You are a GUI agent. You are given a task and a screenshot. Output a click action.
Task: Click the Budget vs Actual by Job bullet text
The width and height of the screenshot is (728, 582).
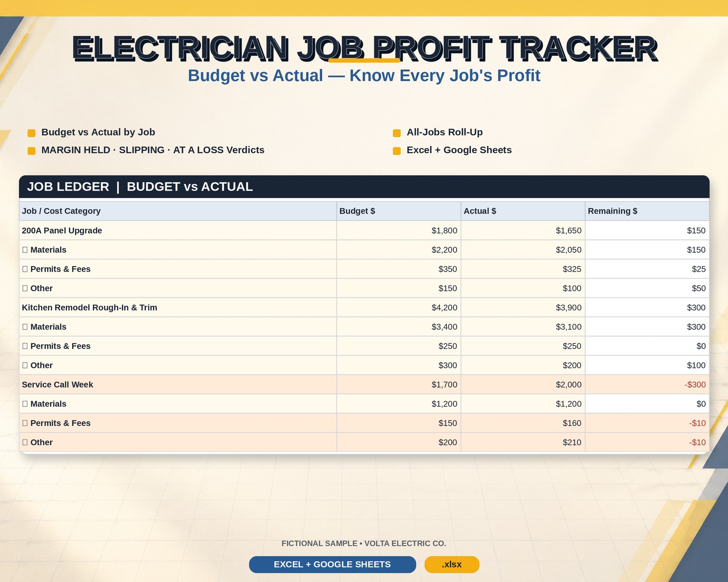point(98,132)
